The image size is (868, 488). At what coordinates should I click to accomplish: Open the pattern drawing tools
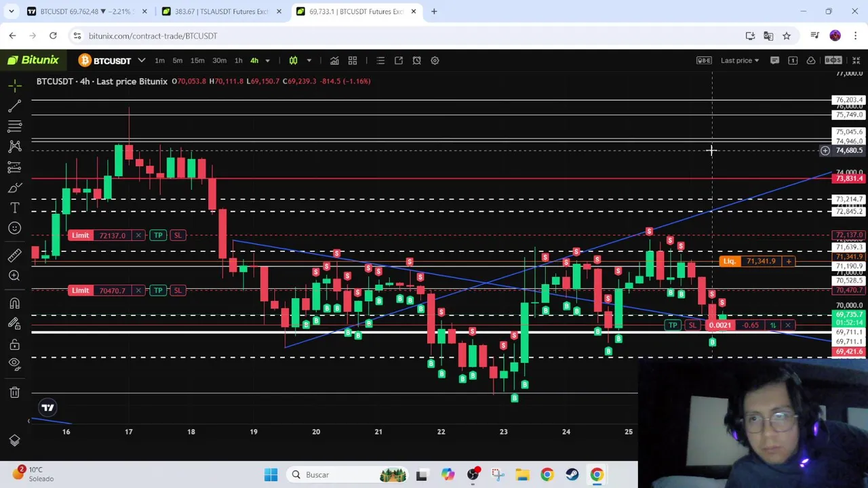pos(15,146)
